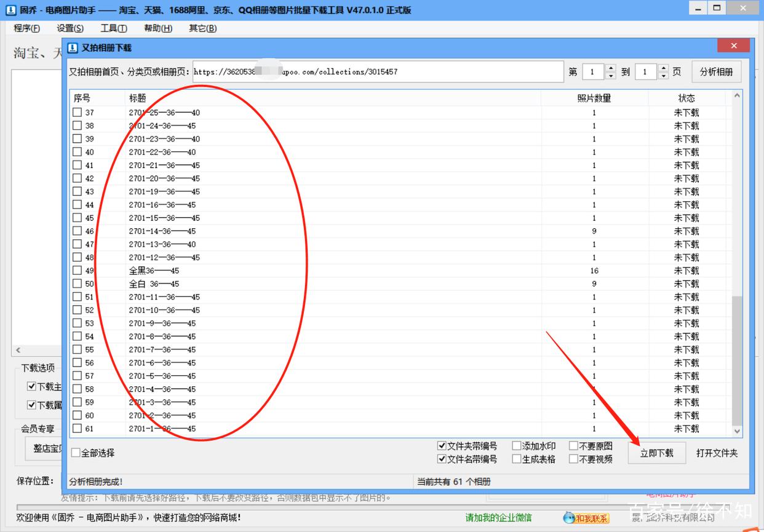This screenshot has height=532, width=764.
Task: Open the 设置(S) menu
Action: [x=70, y=28]
